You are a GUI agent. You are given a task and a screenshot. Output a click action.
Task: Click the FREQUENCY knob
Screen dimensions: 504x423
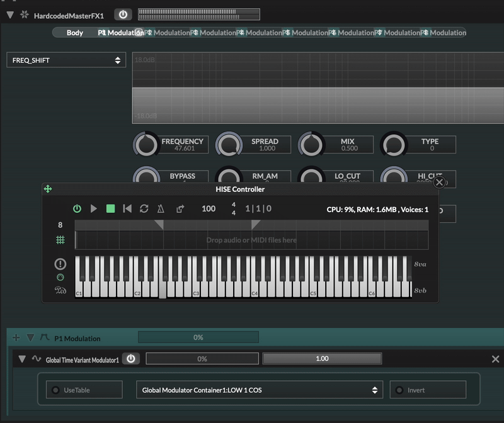click(146, 145)
